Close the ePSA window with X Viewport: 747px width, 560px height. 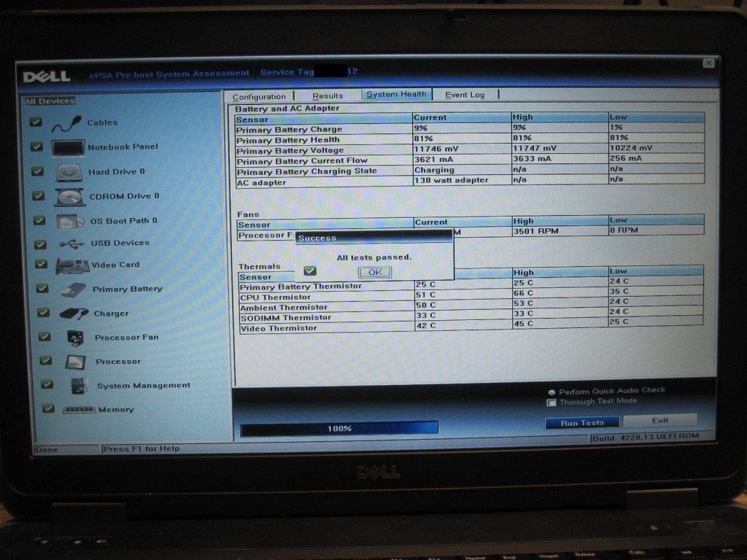pos(708,63)
